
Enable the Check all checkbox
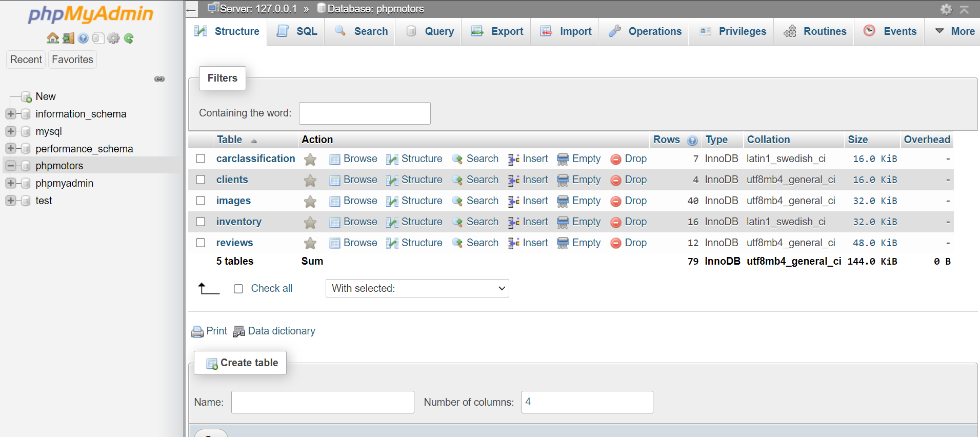(238, 289)
